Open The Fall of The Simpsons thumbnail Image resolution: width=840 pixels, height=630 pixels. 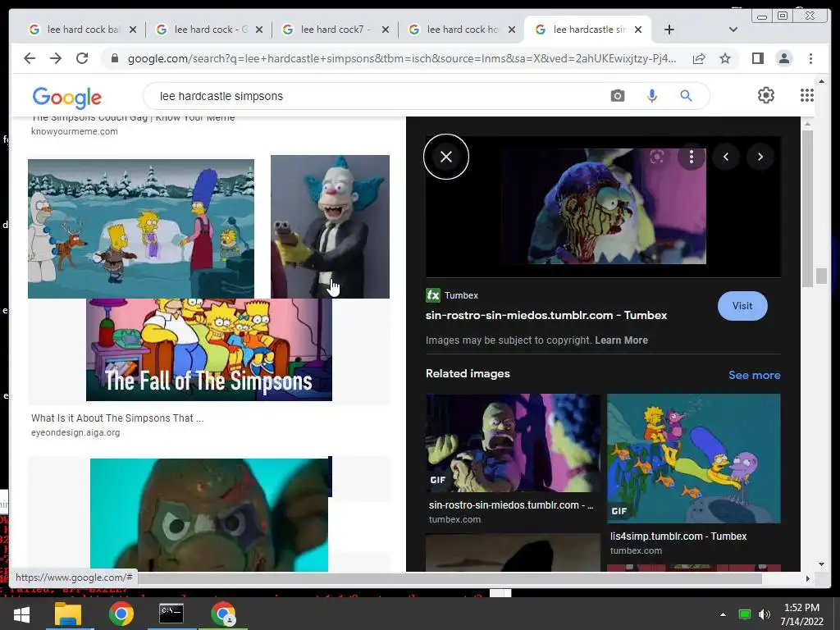[209, 349]
